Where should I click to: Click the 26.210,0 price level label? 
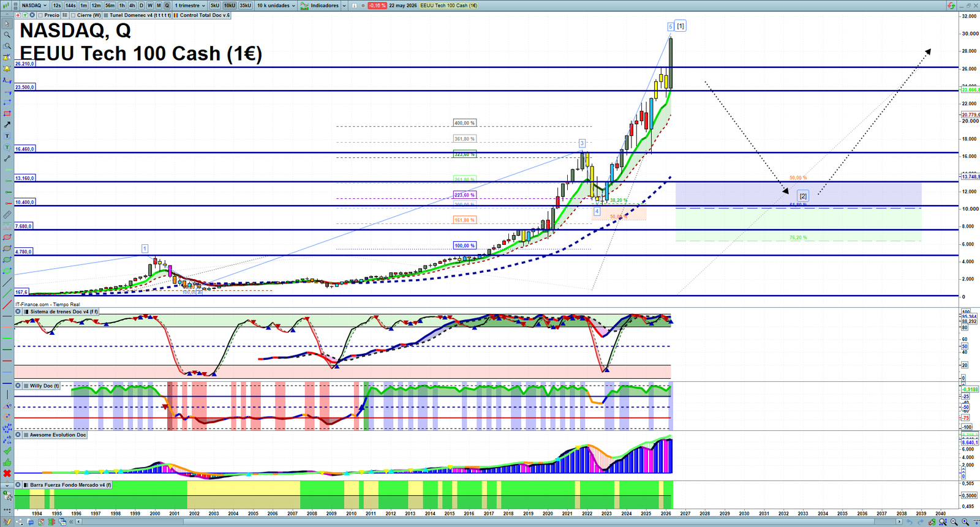tap(24, 64)
